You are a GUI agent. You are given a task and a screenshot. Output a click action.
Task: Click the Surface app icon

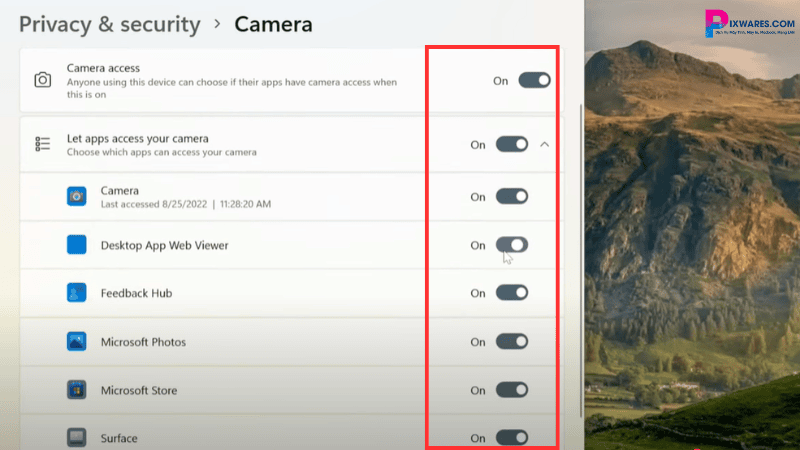coord(77,438)
